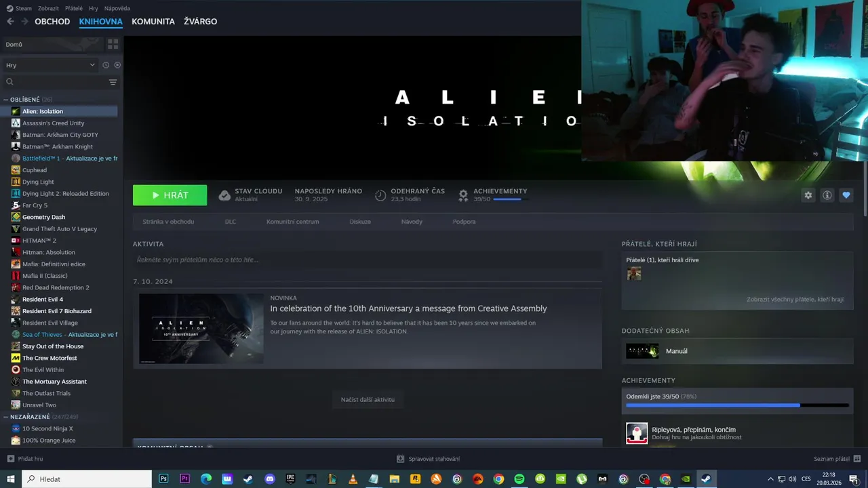Open the Zobrazit menu
The width and height of the screenshot is (868, 488).
(48, 8)
